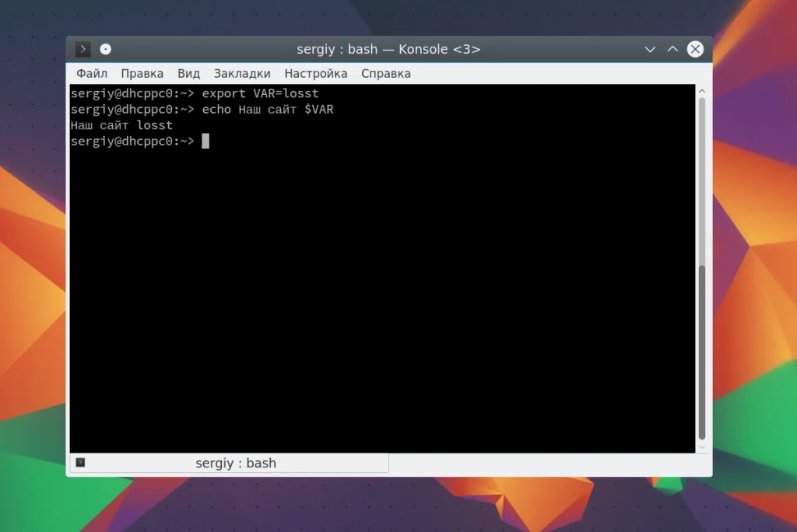Maximize the Konsole window with up chevron

(672, 49)
